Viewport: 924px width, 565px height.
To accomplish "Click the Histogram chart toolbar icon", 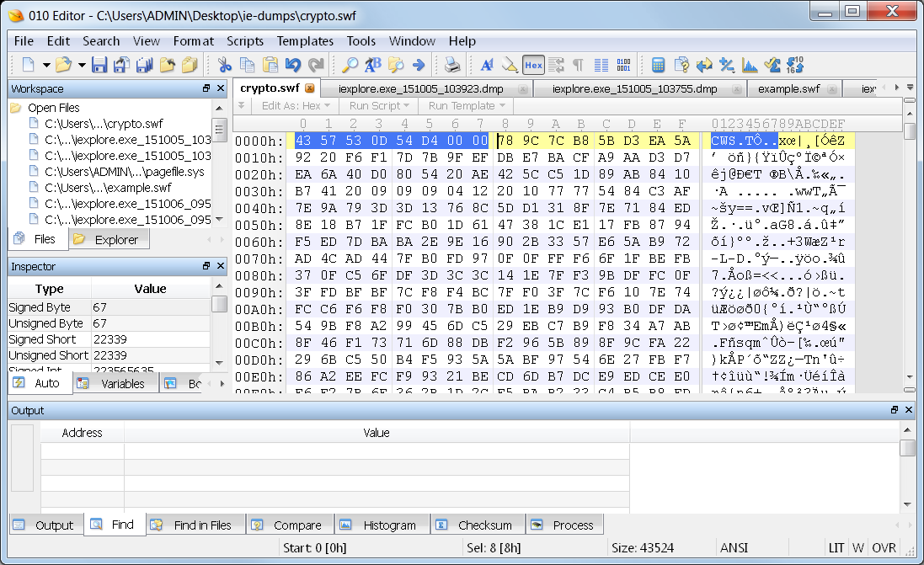I will [x=750, y=65].
